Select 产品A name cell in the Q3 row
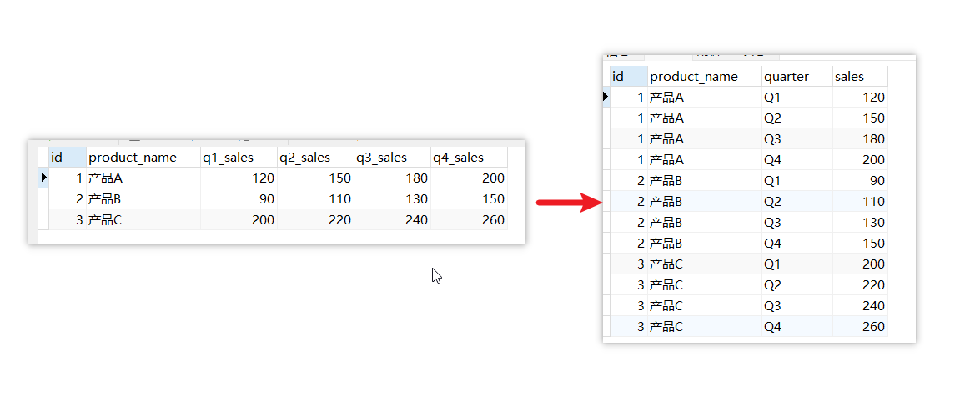980x412 pixels. coord(705,138)
